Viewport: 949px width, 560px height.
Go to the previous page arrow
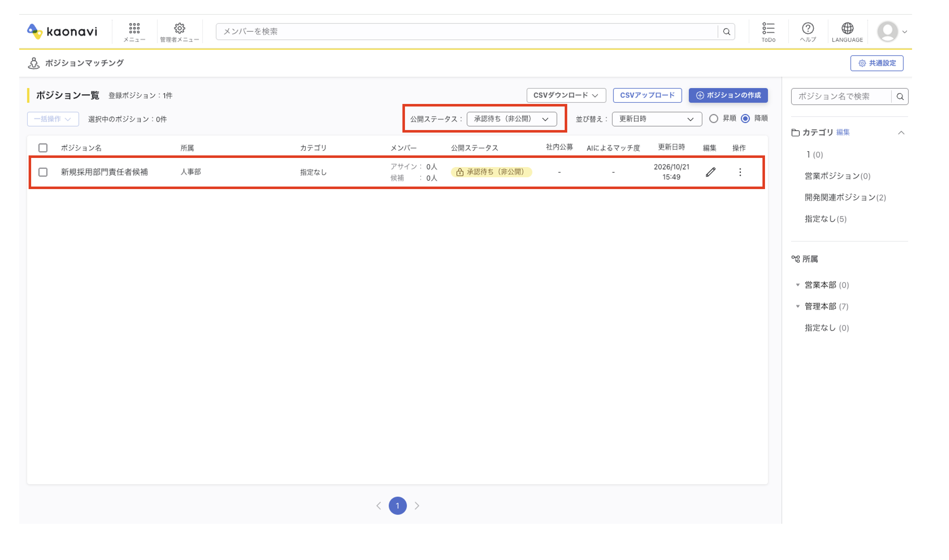[x=379, y=506]
